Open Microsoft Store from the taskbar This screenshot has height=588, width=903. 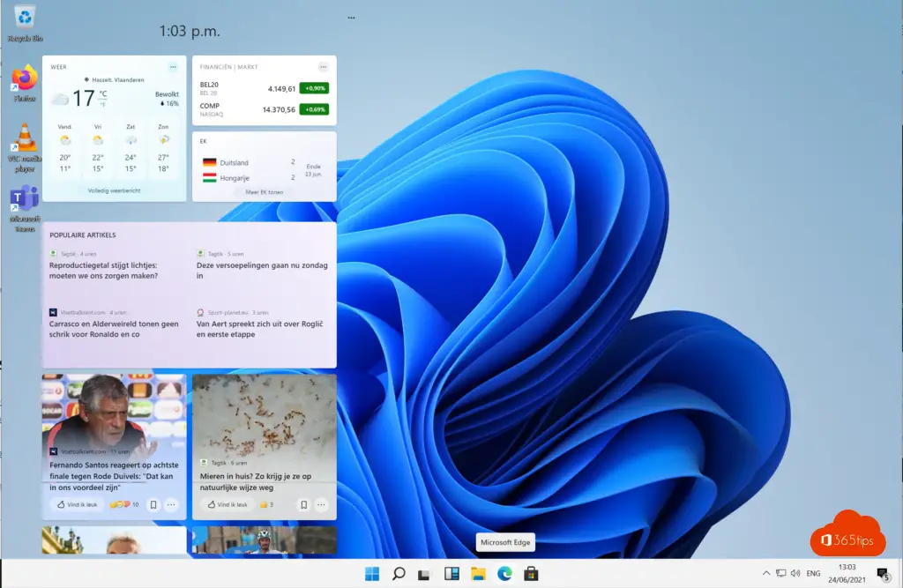point(531,574)
